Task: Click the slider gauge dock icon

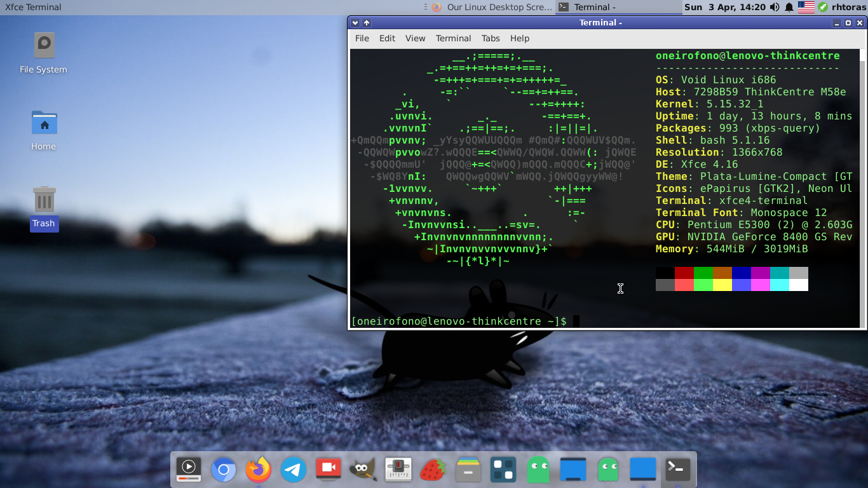Action: [x=398, y=470]
